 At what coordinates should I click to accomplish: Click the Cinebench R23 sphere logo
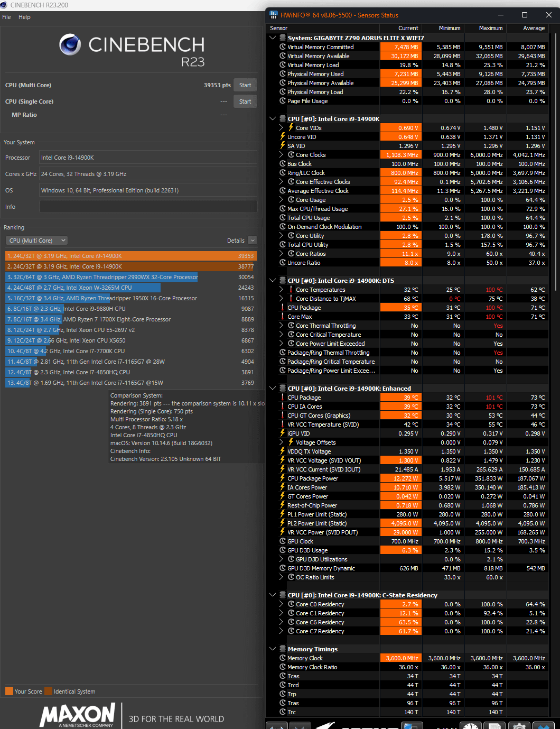tap(70, 45)
